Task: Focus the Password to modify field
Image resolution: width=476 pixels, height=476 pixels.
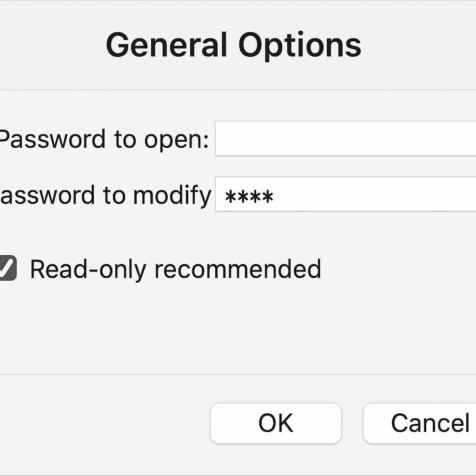Action: click(x=345, y=194)
